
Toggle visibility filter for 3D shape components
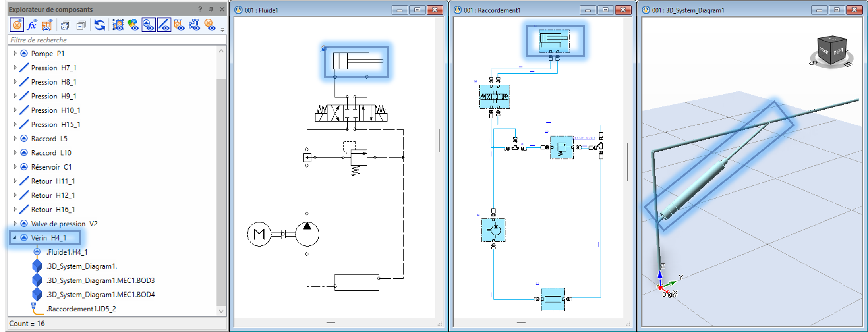coord(133,25)
